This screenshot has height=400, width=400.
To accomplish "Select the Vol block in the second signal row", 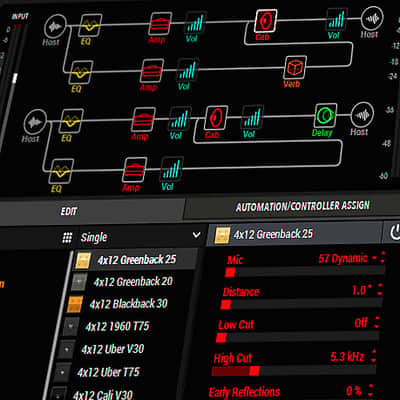I will (187, 69).
